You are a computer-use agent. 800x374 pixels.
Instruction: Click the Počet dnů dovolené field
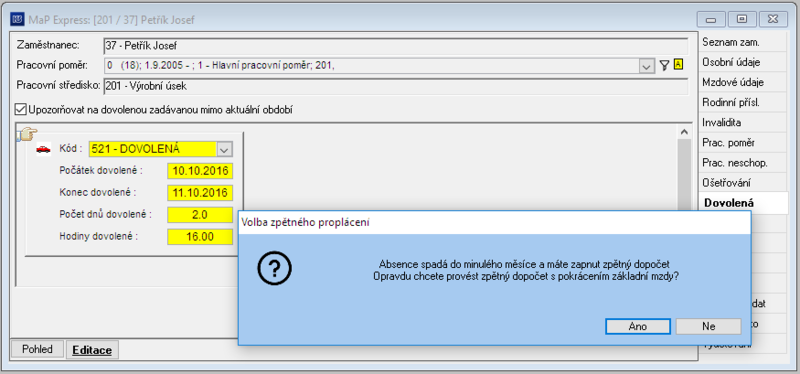click(200, 215)
